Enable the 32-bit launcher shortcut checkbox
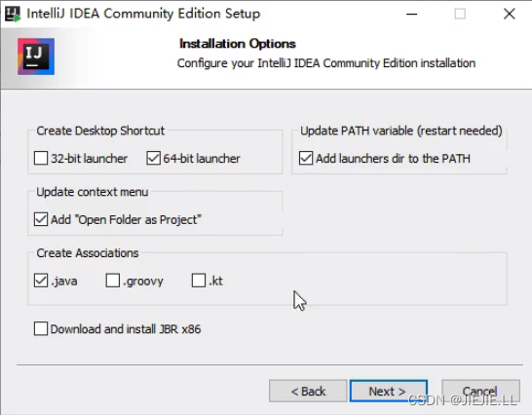This screenshot has width=532, height=415. (x=41, y=158)
